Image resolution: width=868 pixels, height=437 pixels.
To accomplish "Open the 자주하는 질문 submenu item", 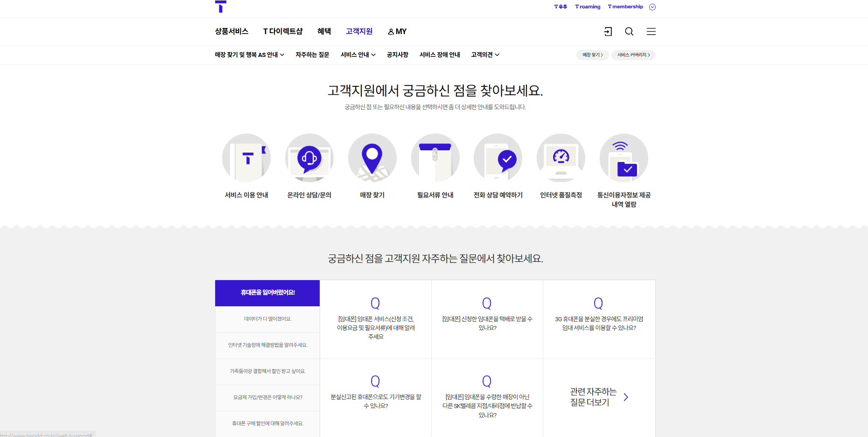I will (x=312, y=55).
